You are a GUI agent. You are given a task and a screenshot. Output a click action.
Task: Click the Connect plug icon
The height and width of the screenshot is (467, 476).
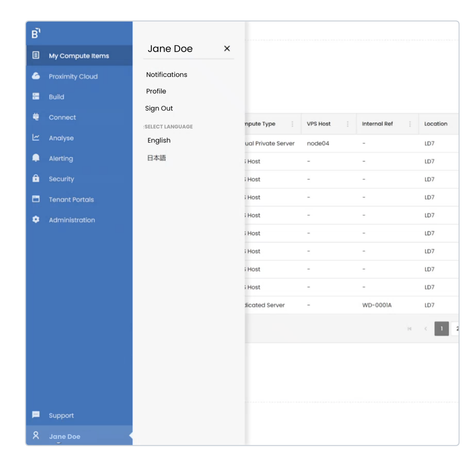[x=36, y=117]
